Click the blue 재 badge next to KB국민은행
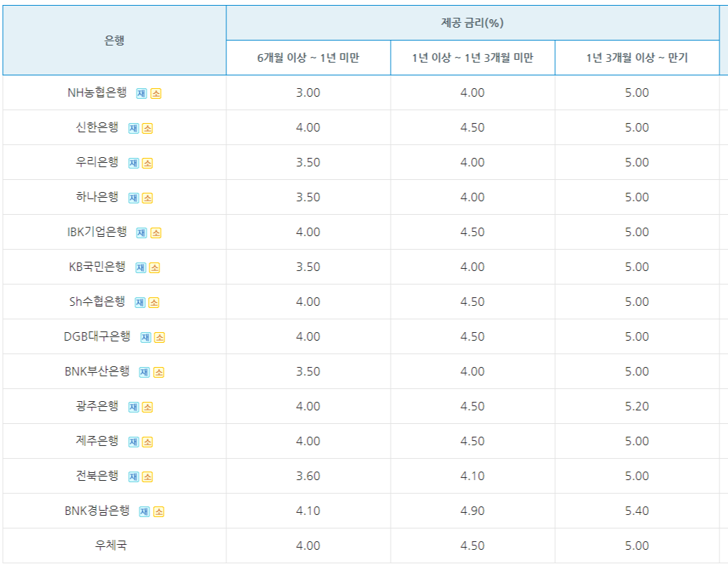The height and width of the screenshot is (569, 728). click(141, 267)
